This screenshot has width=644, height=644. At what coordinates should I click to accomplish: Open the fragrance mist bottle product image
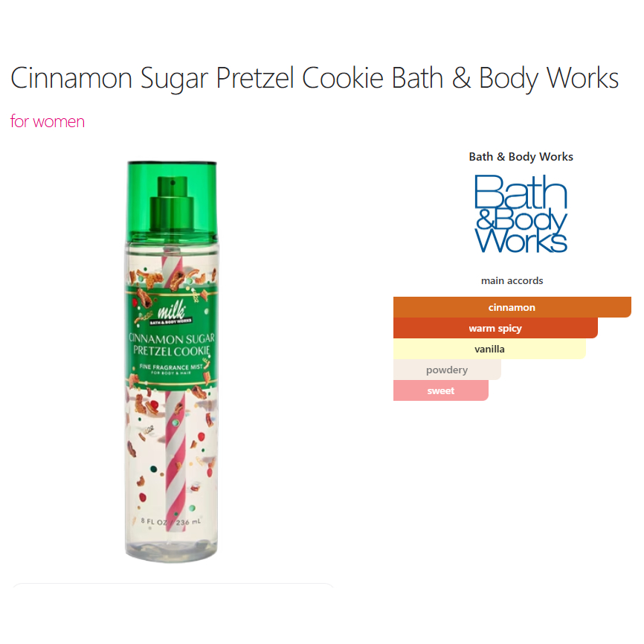[x=172, y=361]
